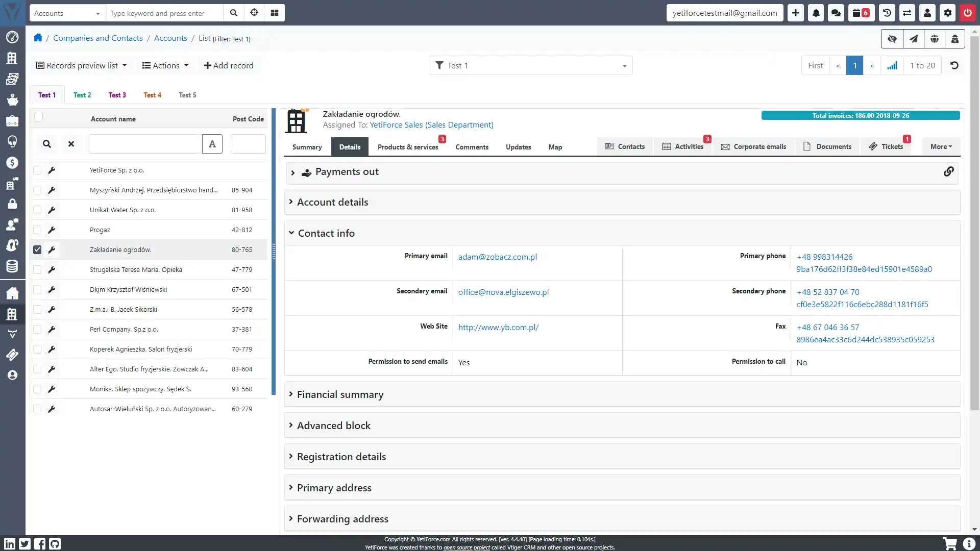
Task: Click the refresh/reload records icon button
Action: tap(954, 65)
